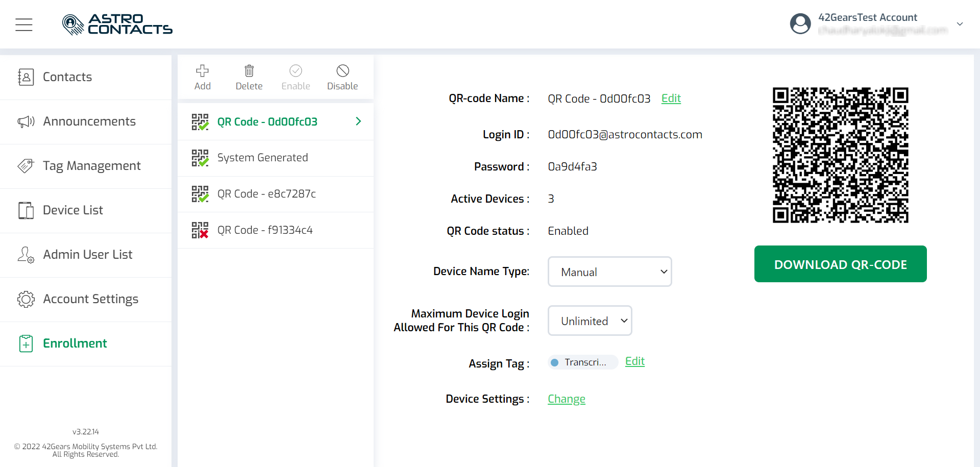The image size is (980, 467).
Task: Disable the selected QR code
Action: (x=342, y=78)
